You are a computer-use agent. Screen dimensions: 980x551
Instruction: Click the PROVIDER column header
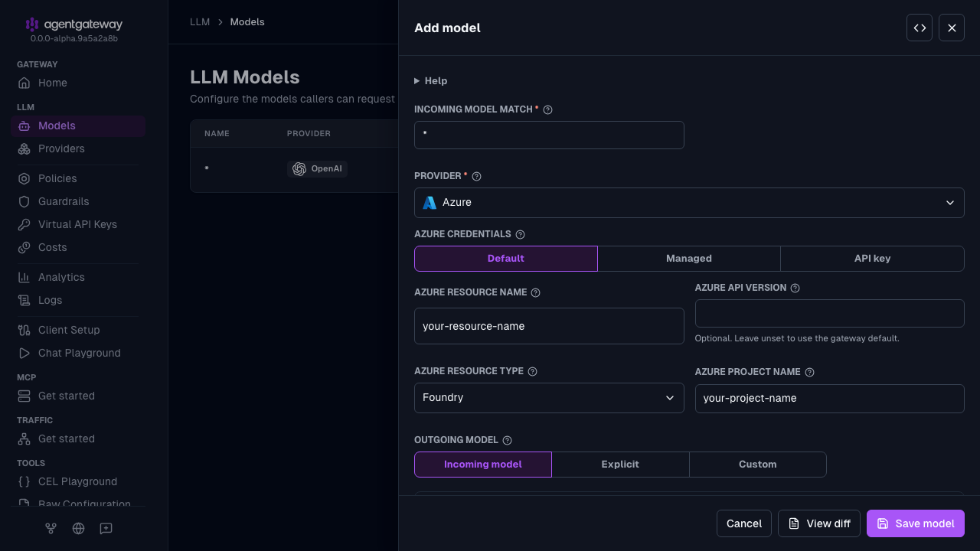[309, 134]
